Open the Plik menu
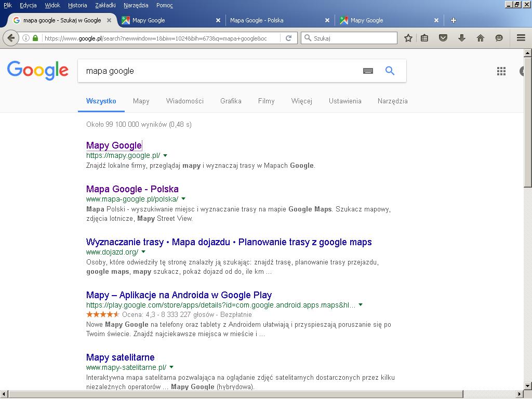532x399 pixels. pyautogui.click(x=8, y=5)
